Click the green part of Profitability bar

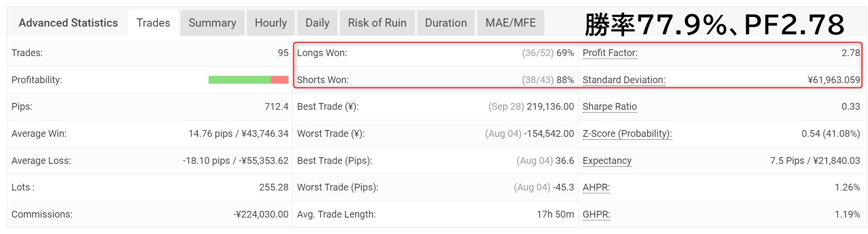coord(240,80)
